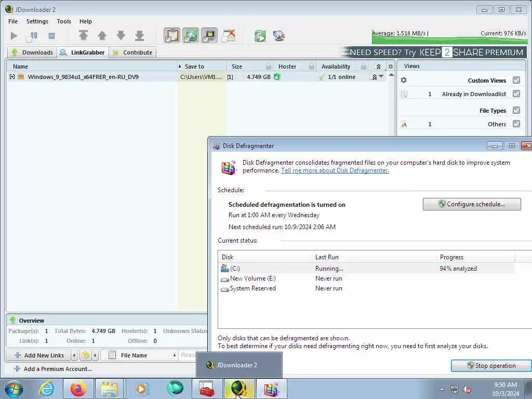Sort by the Name column header
532x399 pixels.
click(x=91, y=66)
